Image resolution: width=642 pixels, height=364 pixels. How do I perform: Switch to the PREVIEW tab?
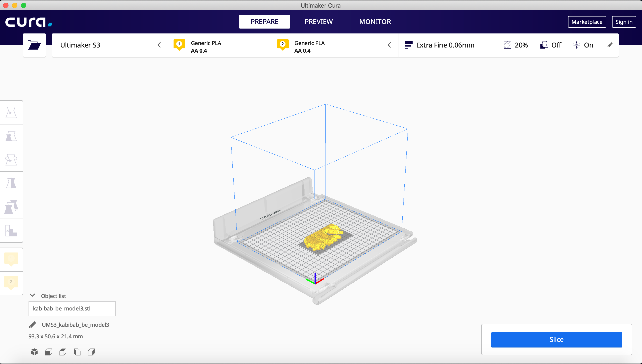click(x=319, y=22)
